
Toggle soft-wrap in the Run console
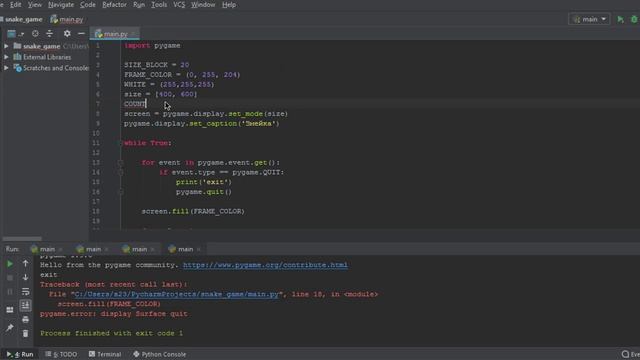[x=25, y=291]
